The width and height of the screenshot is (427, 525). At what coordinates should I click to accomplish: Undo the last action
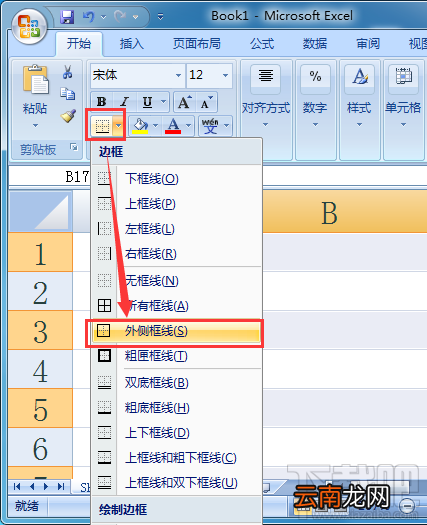[88, 17]
